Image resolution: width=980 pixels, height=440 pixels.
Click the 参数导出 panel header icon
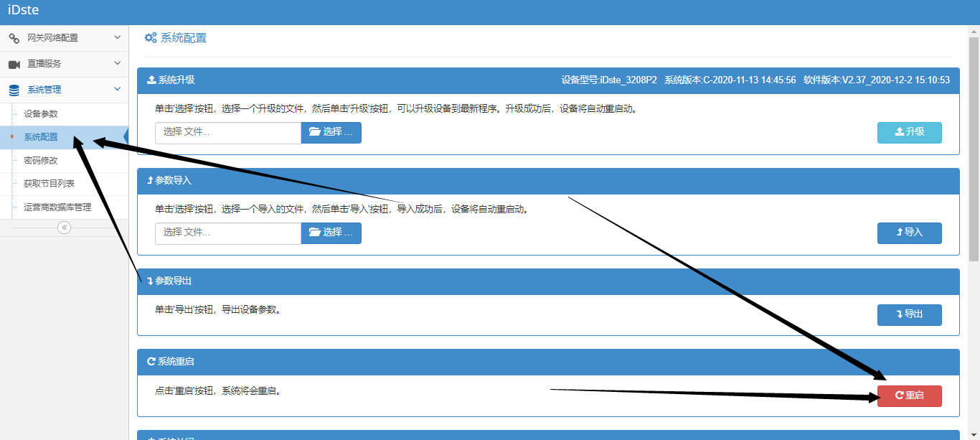coord(151,281)
